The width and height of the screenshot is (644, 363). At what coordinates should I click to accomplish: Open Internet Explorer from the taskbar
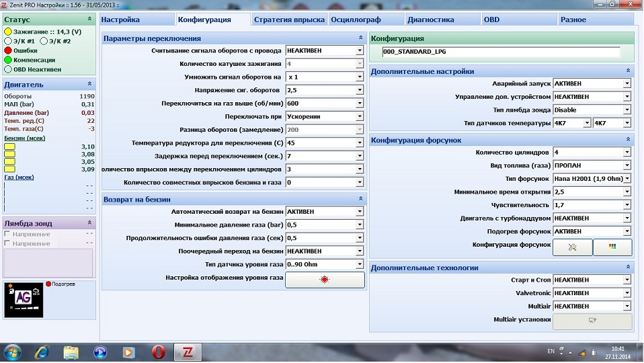click(42, 352)
